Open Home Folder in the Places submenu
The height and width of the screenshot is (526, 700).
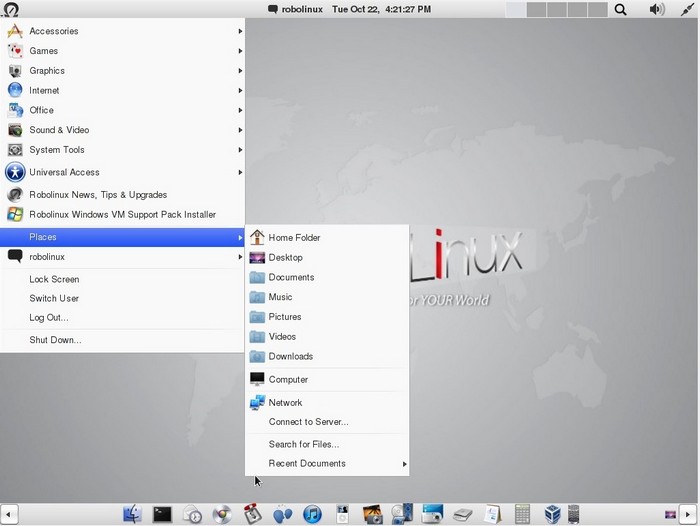click(327, 238)
